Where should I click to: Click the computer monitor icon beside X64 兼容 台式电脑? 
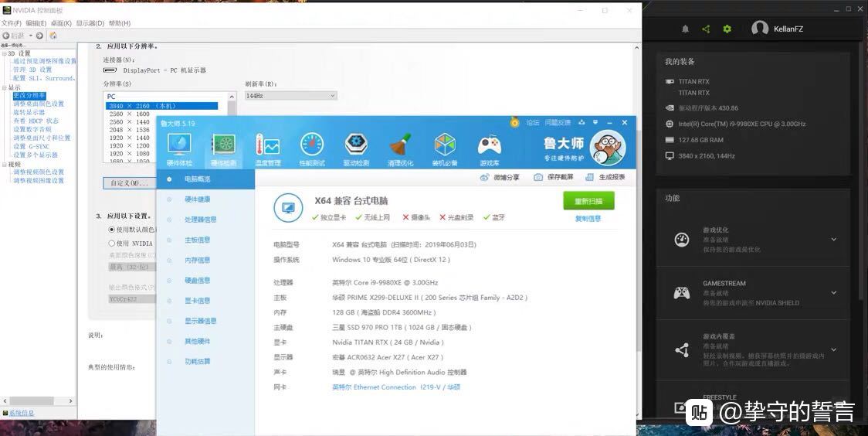(288, 208)
